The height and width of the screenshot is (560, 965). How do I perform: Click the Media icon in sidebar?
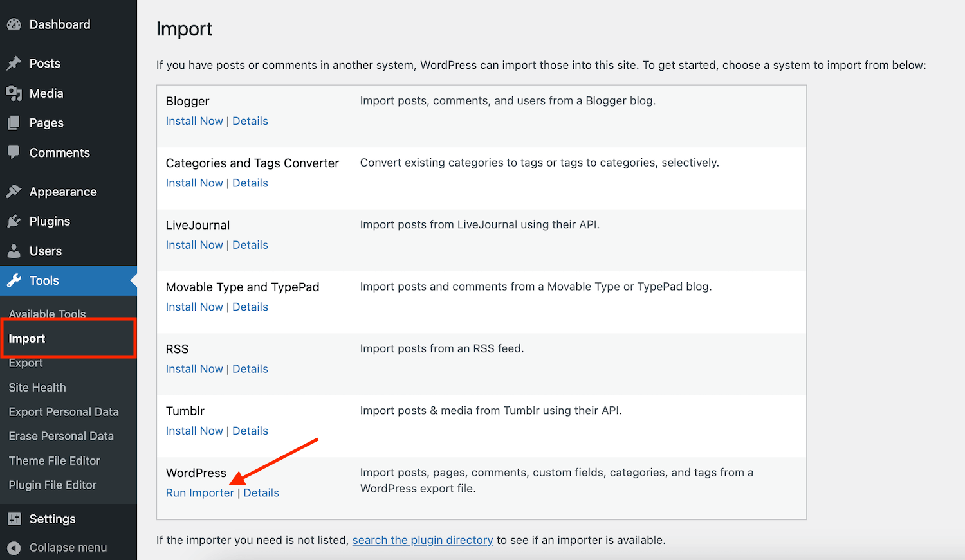(14, 93)
